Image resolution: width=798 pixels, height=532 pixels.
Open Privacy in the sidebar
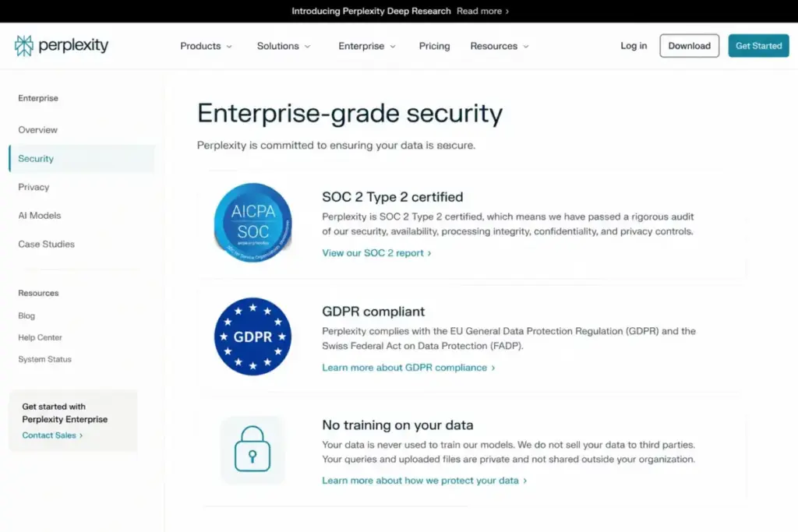[34, 187]
